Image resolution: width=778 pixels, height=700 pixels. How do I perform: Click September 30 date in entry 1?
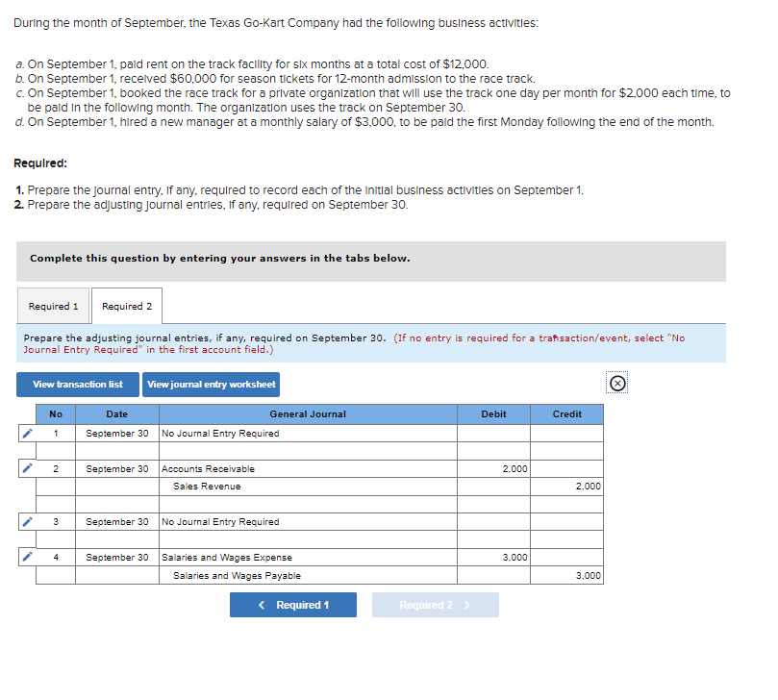tap(117, 433)
